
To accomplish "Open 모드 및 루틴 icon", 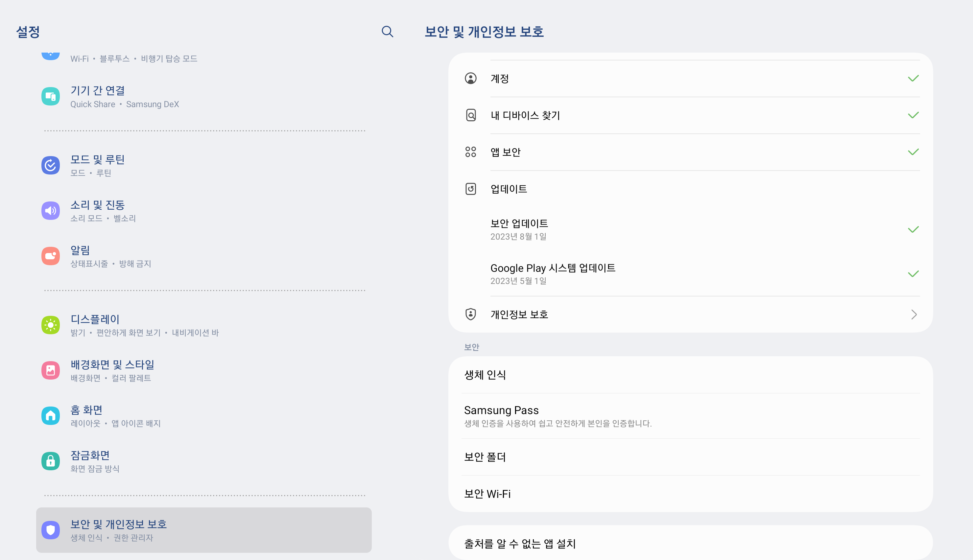I will click(x=50, y=165).
